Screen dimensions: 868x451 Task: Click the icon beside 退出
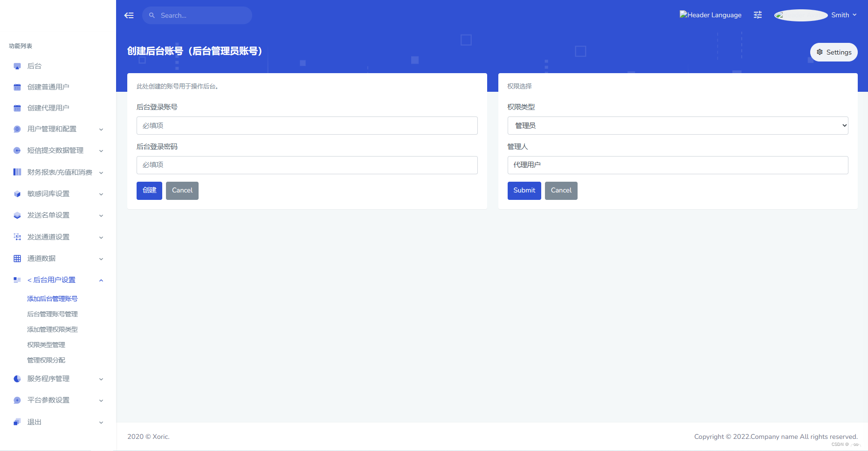point(17,422)
